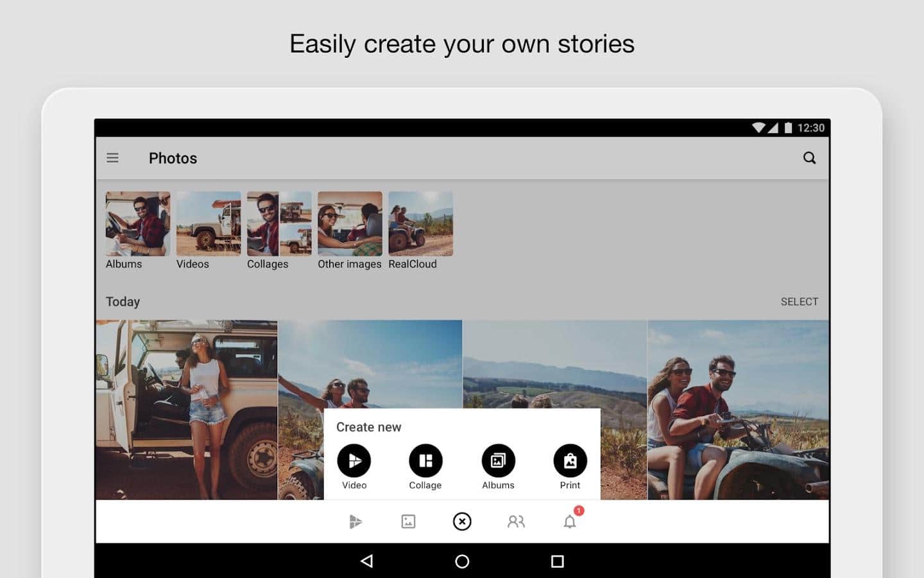Switch to the people sharing tab
The height and width of the screenshot is (578, 924).
tap(516, 521)
